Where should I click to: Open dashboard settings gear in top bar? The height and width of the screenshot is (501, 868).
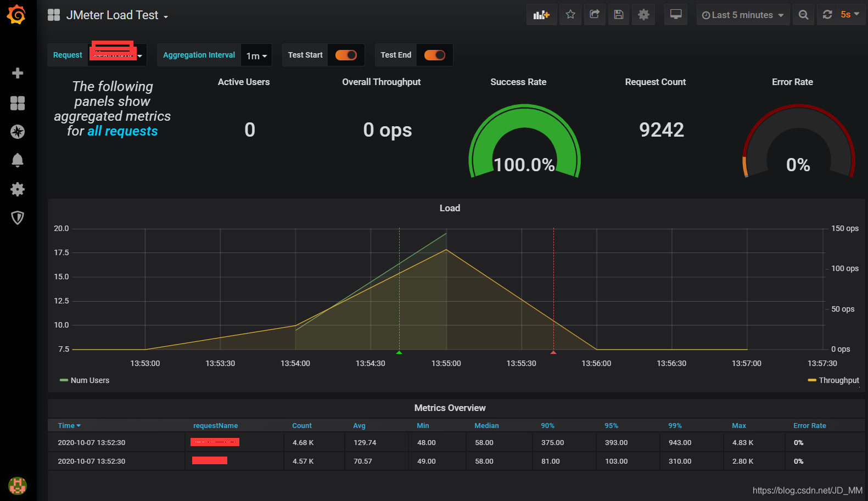(x=643, y=15)
